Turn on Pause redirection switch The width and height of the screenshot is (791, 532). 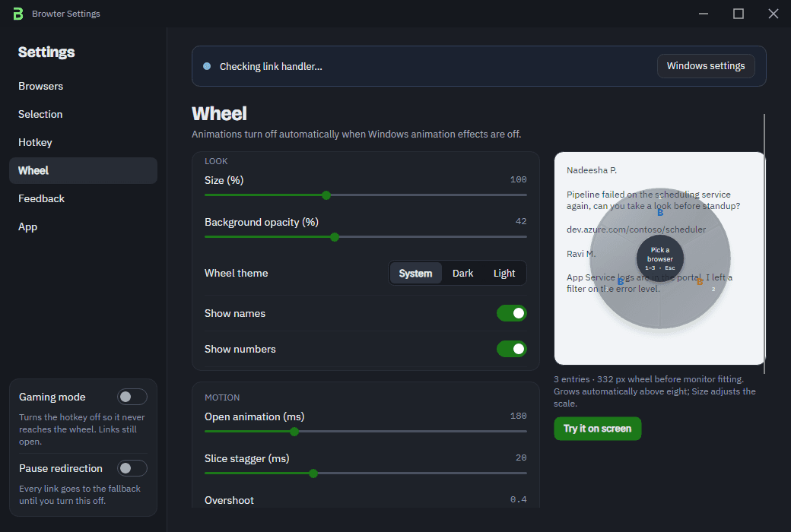coord(132,468)
